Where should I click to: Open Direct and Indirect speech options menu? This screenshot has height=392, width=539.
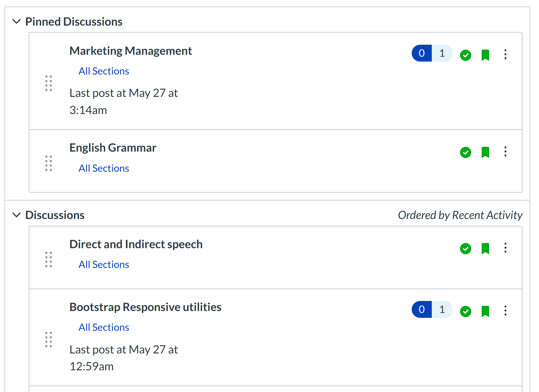tap(505, 248)
